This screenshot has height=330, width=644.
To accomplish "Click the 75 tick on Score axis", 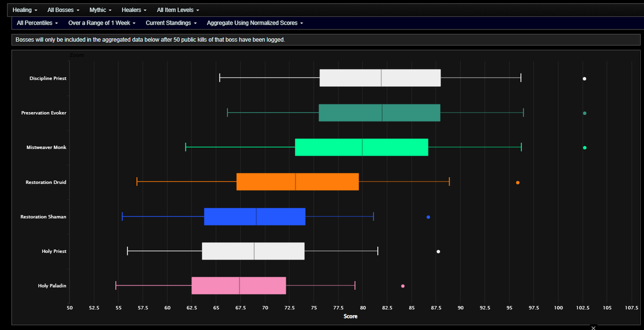I will (314, 307).
